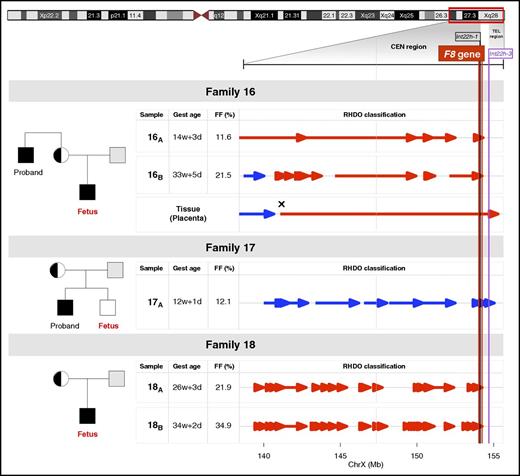Click gestational age "34w+2d"
This screenshot has height=476, width=520.
(187, 425)
